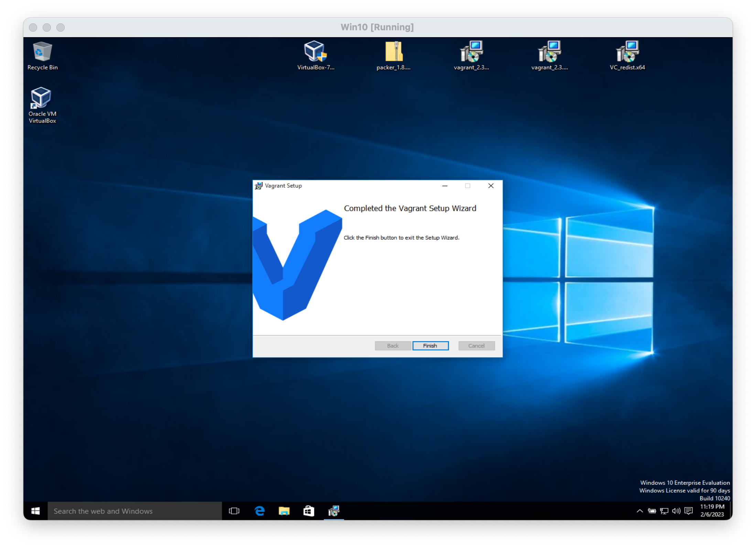Open the Oracle VM VirtualBox shortcut

click(42, 105)
